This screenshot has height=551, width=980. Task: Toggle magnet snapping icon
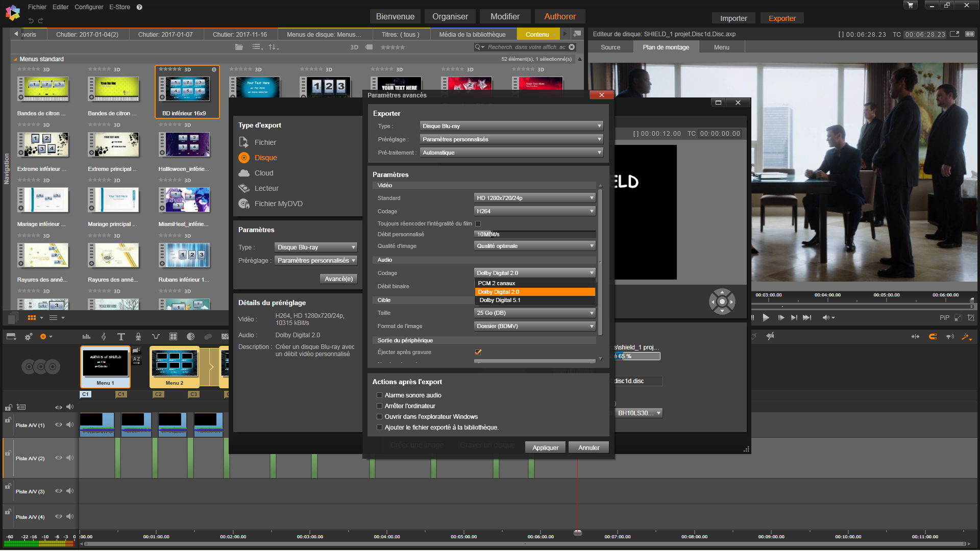coord(933,337)
